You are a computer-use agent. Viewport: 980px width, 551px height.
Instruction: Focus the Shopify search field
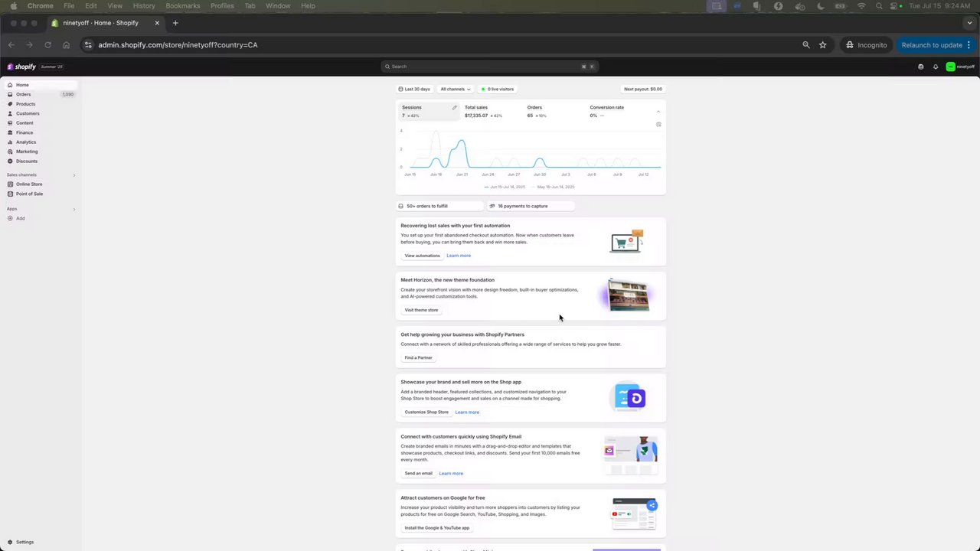[x=490, y=67]
